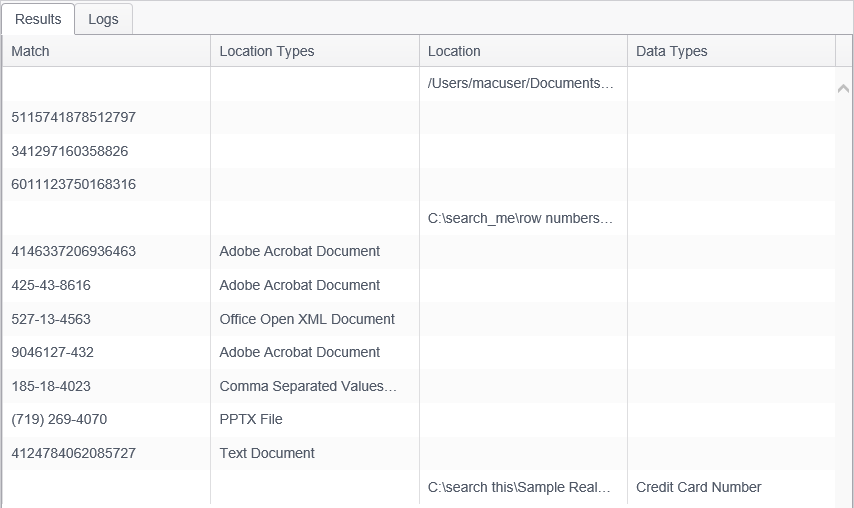Click the Location column header

coord(454,51)
